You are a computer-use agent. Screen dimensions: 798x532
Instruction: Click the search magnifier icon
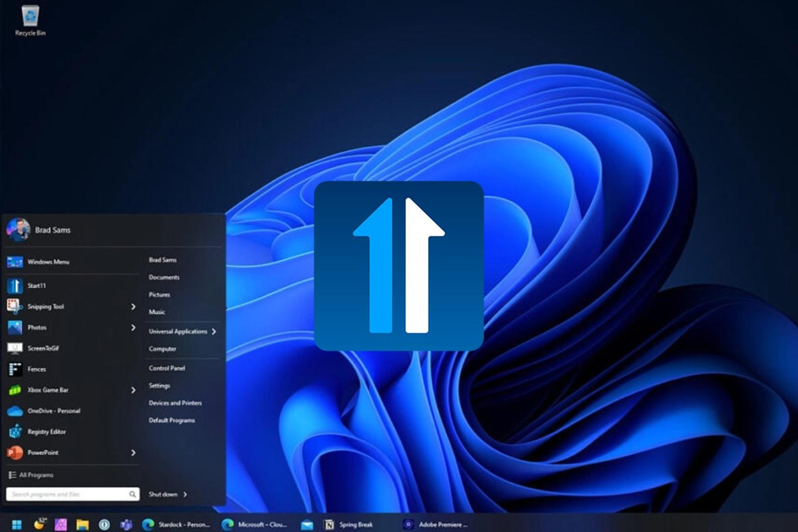point(132,494)
